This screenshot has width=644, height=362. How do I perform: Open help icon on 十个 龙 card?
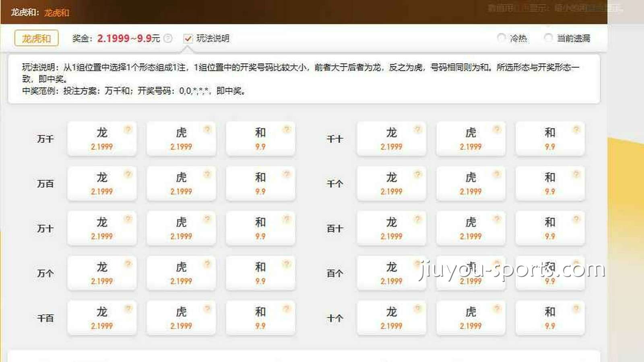(417, 309)
